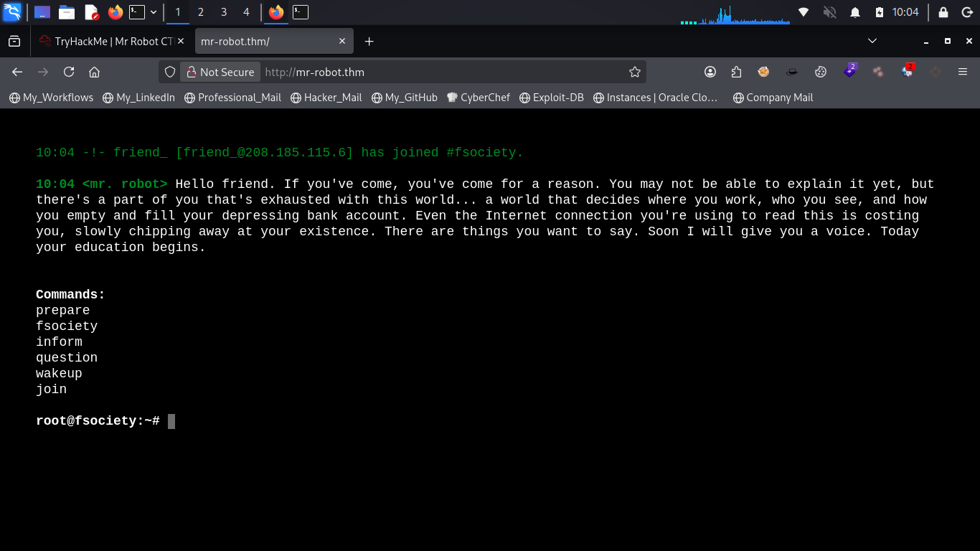
Task: Open the log out session icon
Action: [x=966, y=12]
